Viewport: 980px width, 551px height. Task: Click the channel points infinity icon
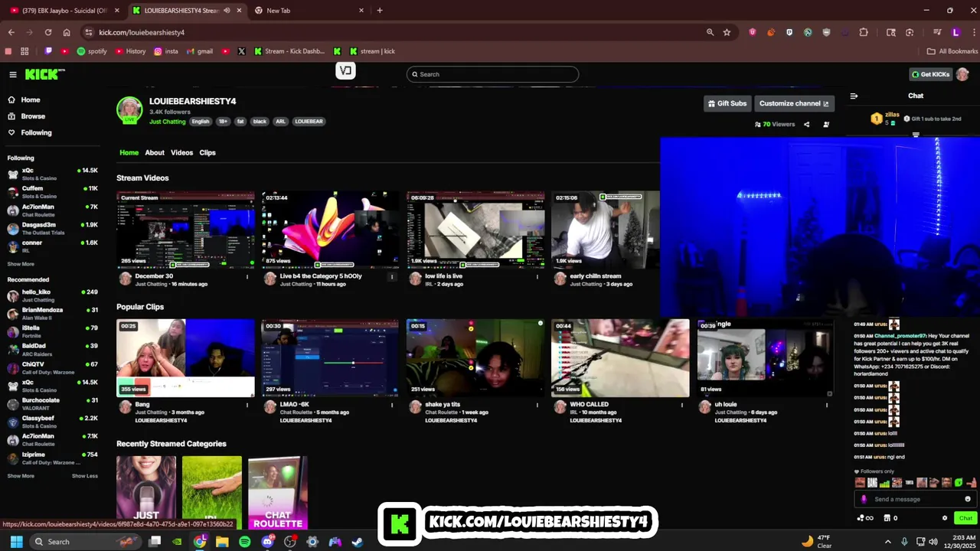(865, 518)
